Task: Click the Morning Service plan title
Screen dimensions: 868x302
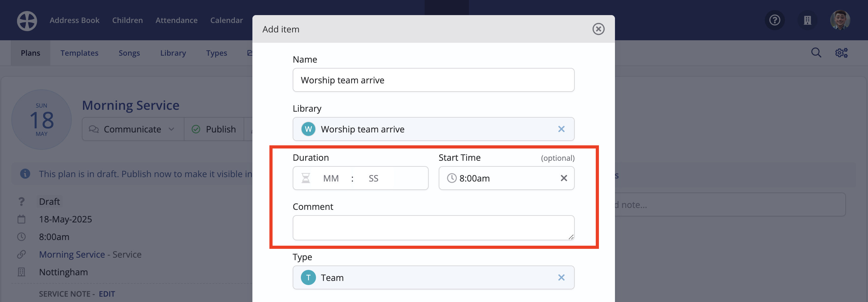Action: 131,105
